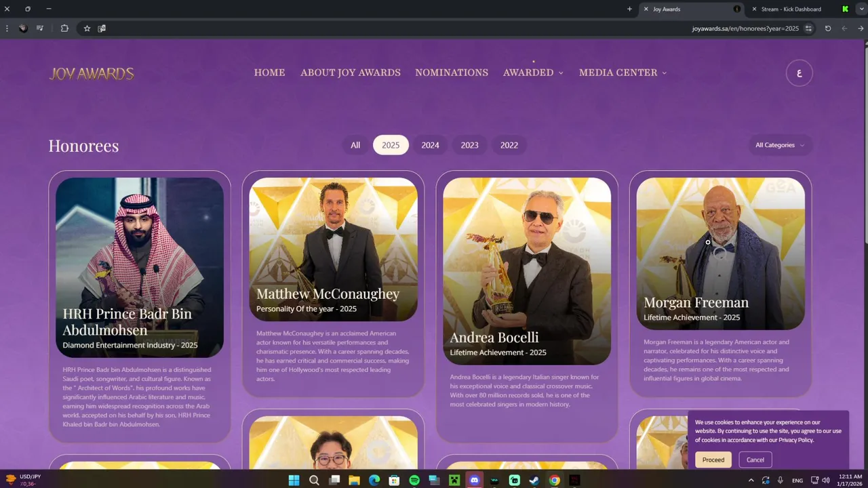Open Task View on the taskbar

334,480
